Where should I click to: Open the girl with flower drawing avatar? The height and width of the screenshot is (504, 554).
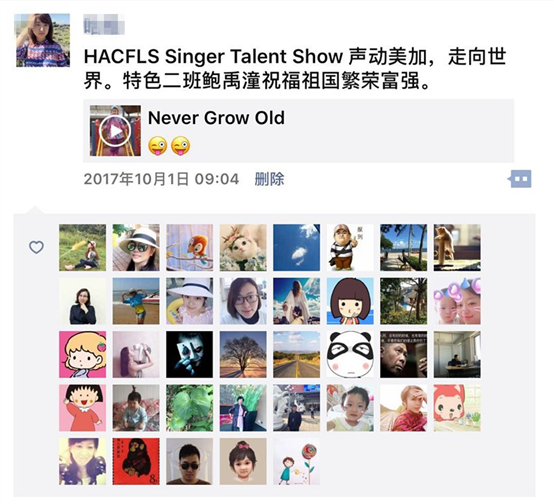pos(296,461)
